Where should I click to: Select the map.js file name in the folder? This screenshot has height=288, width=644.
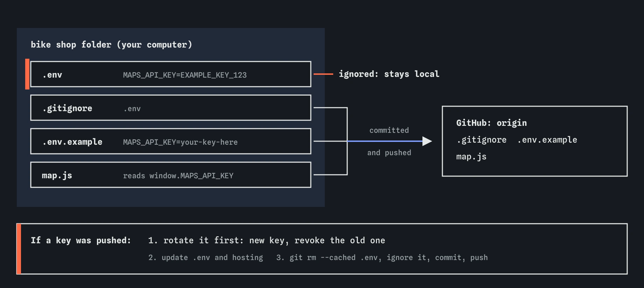(x=57, y=175)
